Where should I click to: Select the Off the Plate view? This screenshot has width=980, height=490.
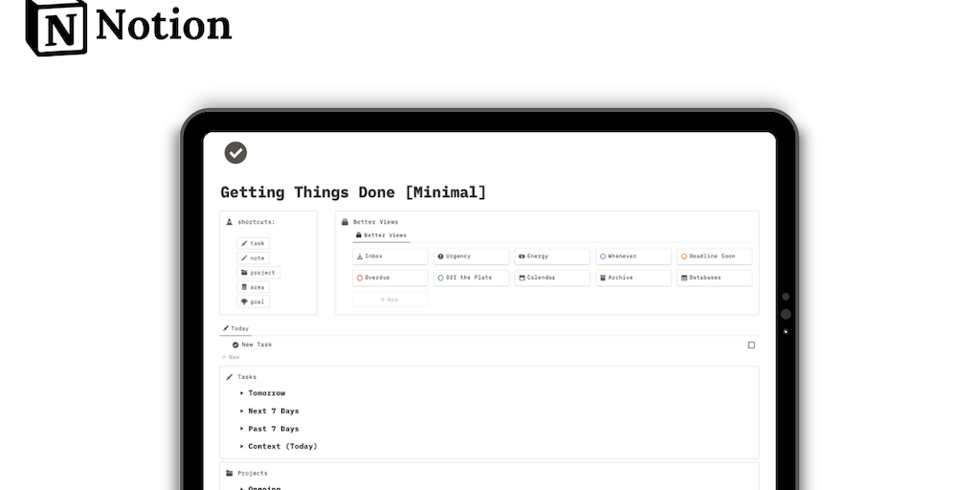[471, 278]
